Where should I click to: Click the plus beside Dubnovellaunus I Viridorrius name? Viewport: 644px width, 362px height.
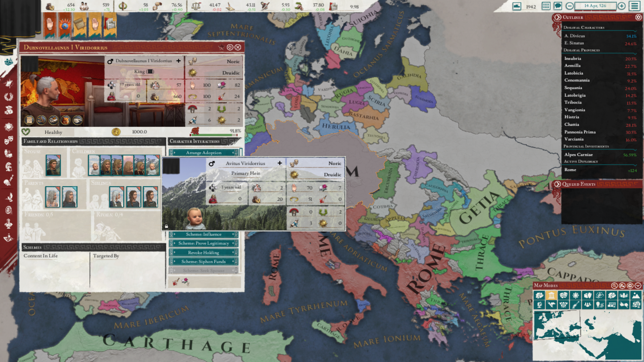coord(178,61)
